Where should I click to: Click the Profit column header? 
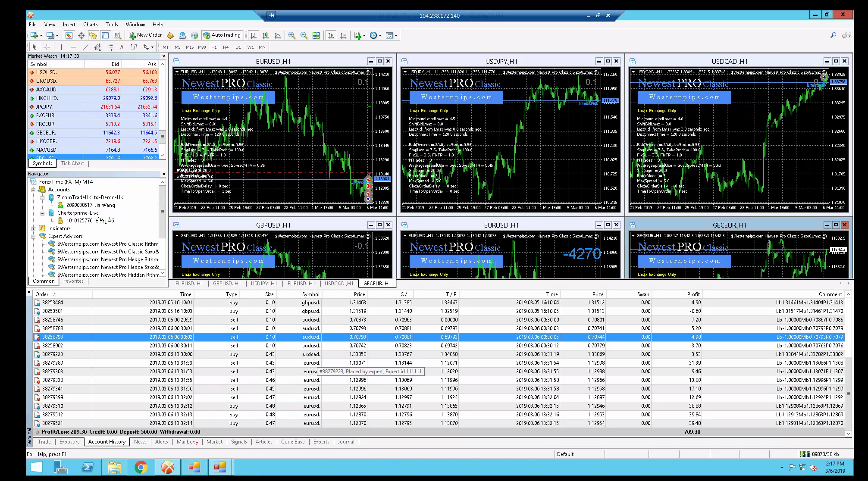pos(676,294)
